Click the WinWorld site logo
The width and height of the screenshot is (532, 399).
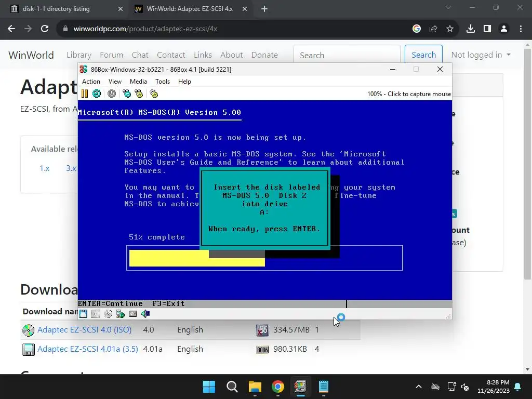point(31,55)
